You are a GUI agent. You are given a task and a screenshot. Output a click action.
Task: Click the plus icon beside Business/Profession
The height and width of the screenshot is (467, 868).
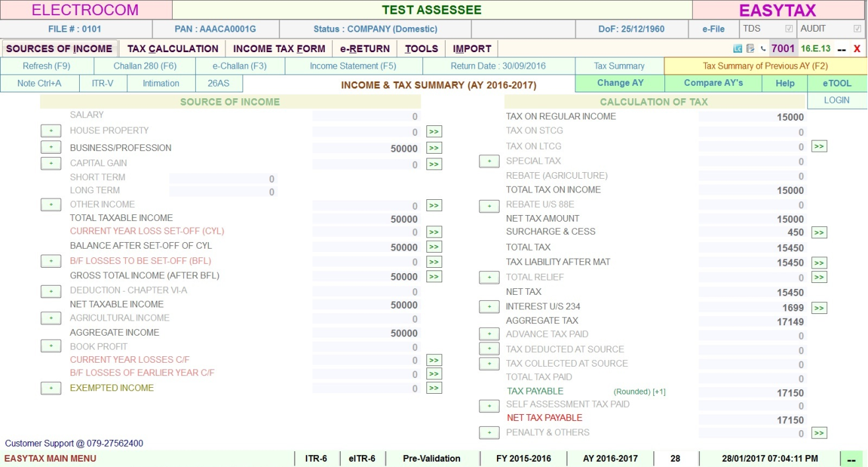tap(51, 148)
